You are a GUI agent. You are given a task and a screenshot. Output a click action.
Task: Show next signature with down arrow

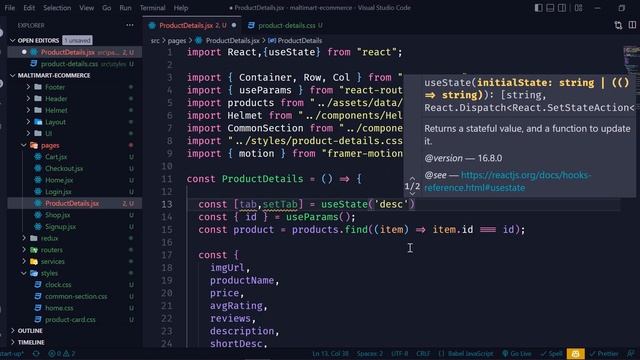pyautogui.click(x=412, y=194)
